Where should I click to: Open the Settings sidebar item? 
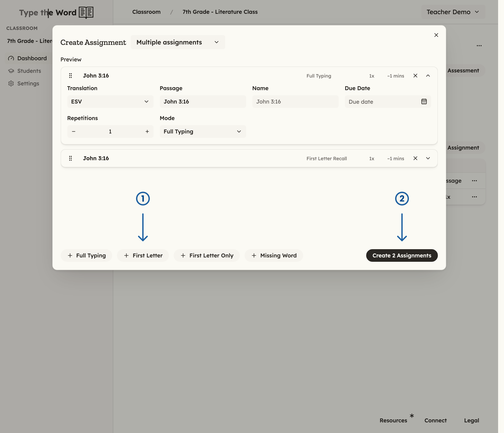[x=24, y=84]
